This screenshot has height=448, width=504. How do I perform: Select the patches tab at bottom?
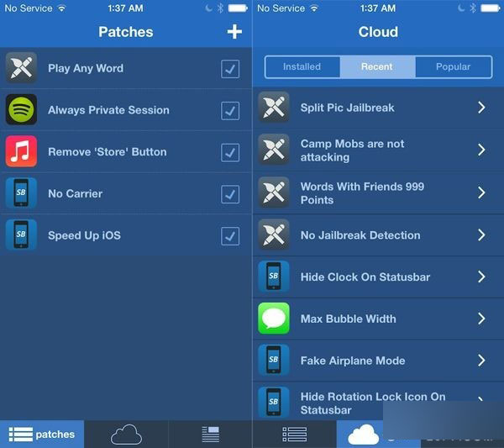point(42,435)
